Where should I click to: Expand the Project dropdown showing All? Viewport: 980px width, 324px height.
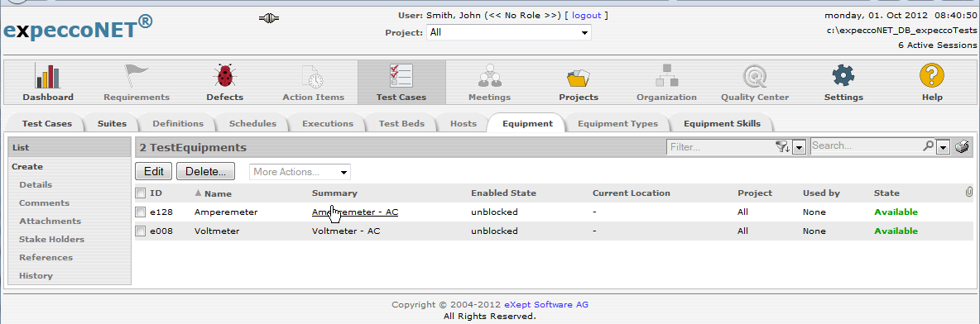pos(509,32)
